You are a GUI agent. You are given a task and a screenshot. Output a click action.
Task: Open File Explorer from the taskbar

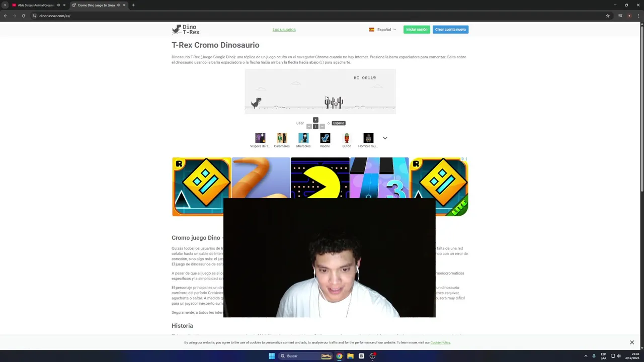(350, 356)
